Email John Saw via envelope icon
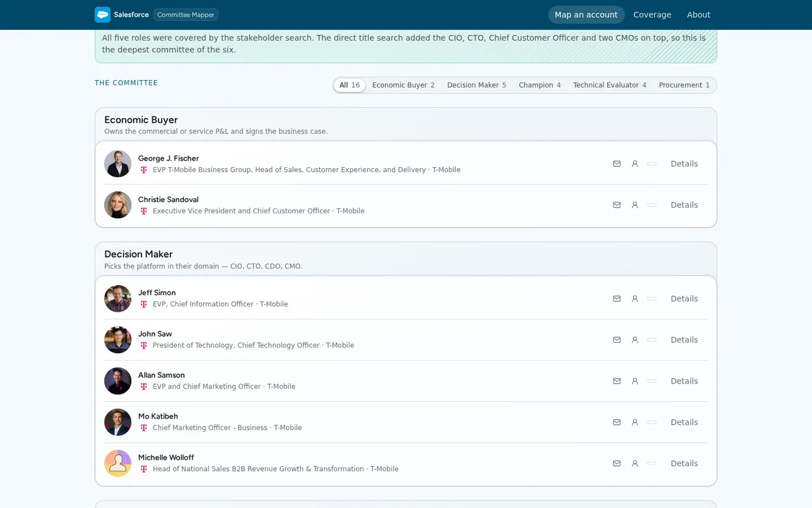This screenshot has width=812, height=508. click(x=617, y=340)
